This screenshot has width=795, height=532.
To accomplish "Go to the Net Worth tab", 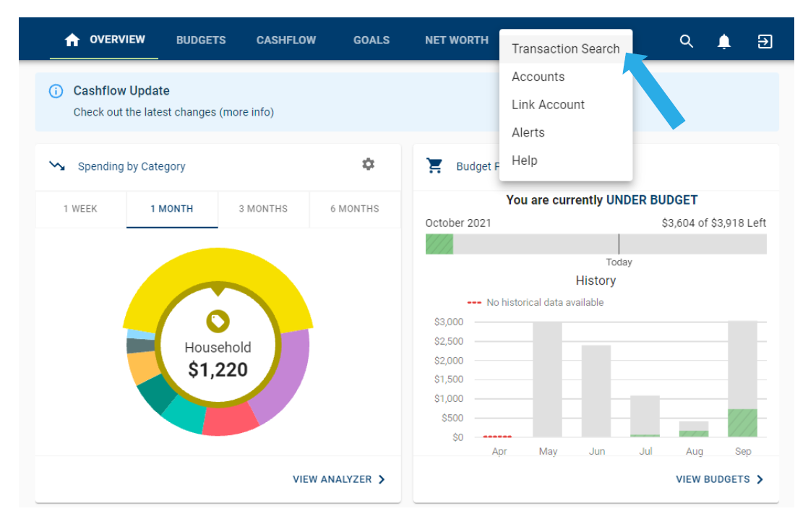I will (457, 40).
